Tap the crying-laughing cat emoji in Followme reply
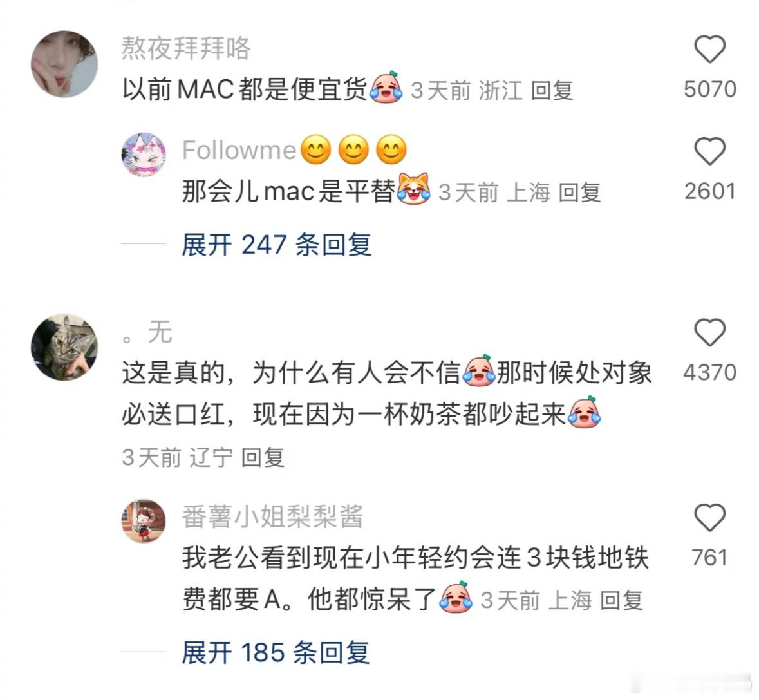759x700 pixels. pos(413,189)
